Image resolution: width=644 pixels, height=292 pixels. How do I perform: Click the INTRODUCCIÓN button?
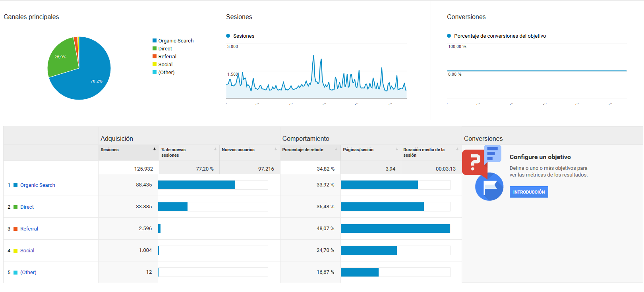[529, 192]
